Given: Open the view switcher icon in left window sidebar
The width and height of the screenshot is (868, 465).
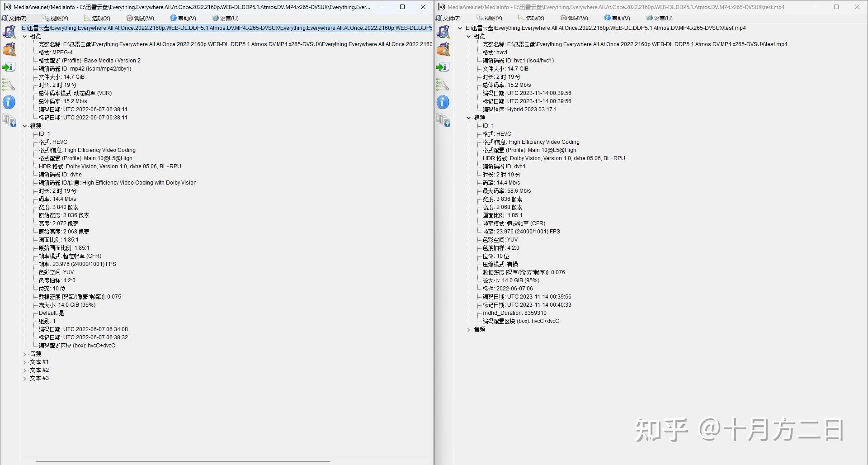Looking at the screenshot, I should point(9,120).
